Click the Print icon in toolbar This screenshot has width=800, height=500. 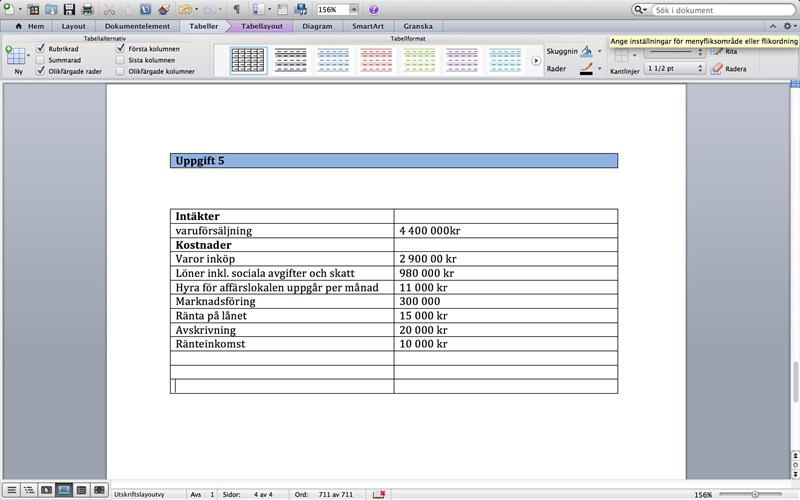(x=88, y=9)
